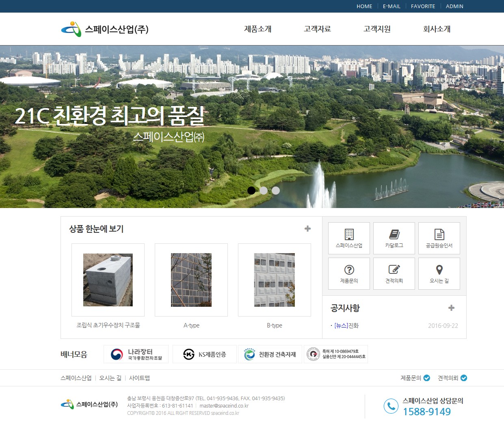Click the phone icon beside 1588-9149
This screenshot has height=425, width=504.
(x=391, y=406)
